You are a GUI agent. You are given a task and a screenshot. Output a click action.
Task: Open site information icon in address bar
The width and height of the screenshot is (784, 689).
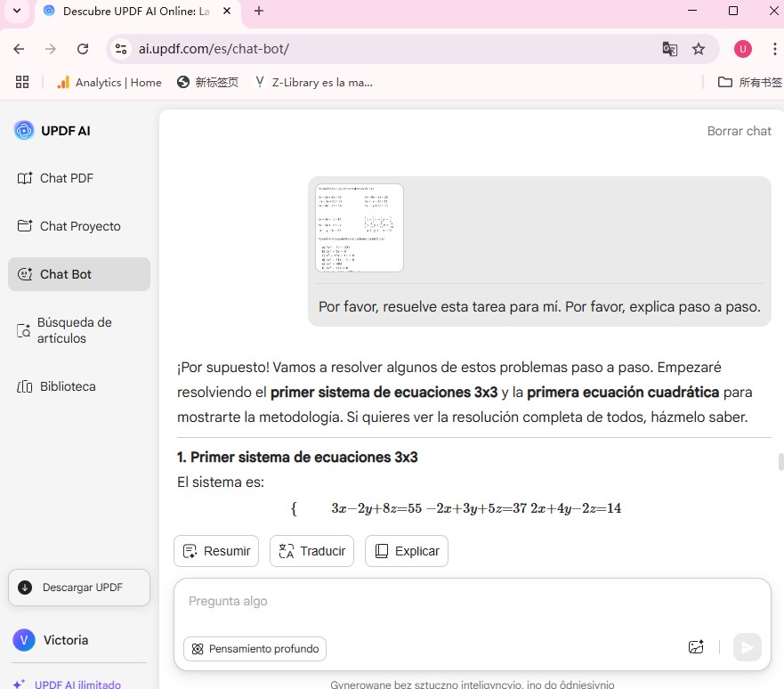(121, 49)
